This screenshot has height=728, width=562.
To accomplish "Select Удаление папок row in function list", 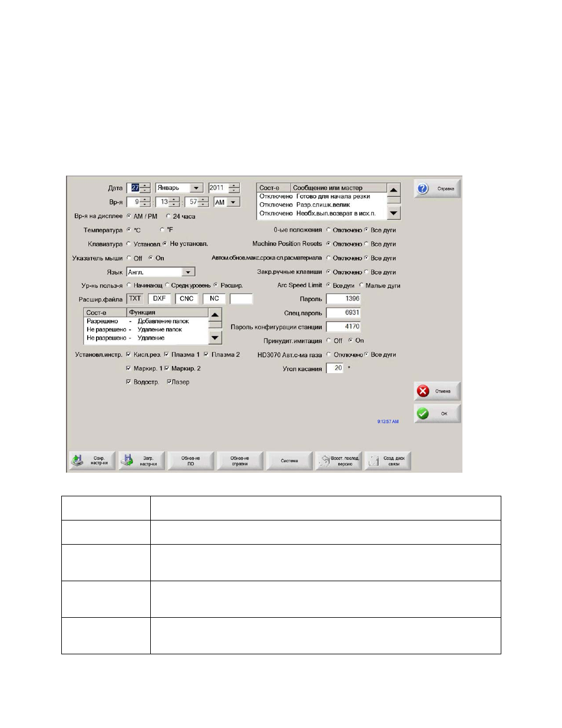I will click(146, 330).
